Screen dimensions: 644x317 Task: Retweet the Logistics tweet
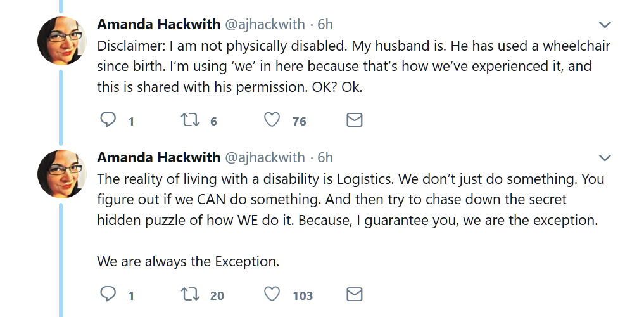pyautogui.click(x=190, y=295)
